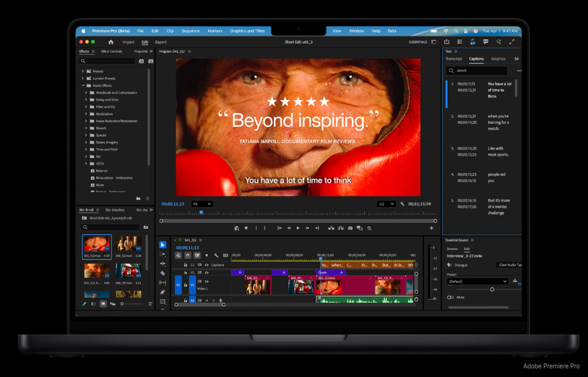Toggle the Mute switch in Essential Sound
588x377 pixels.
[451, 297]
